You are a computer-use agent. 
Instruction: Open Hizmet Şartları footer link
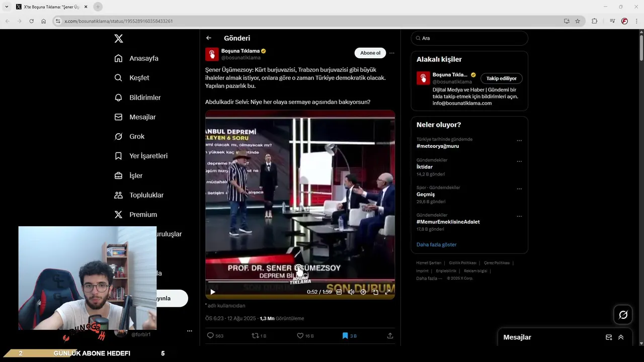[x=429, y=263]
